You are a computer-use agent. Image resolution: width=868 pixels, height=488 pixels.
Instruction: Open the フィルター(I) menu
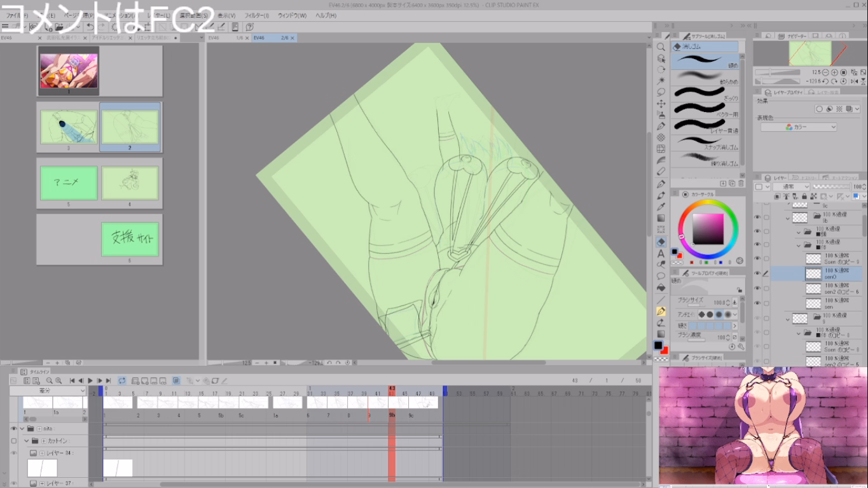256,15
